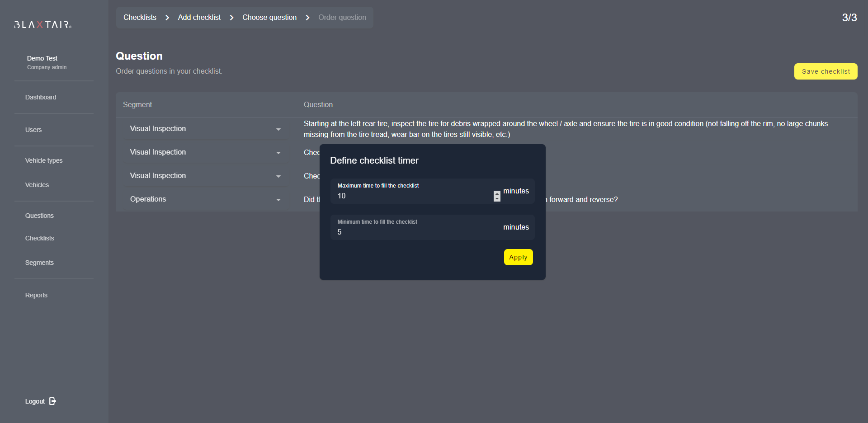Expand the Operations segment dropdown
Image resolution: width=868 pixels, height=423 pixels.
278,200
